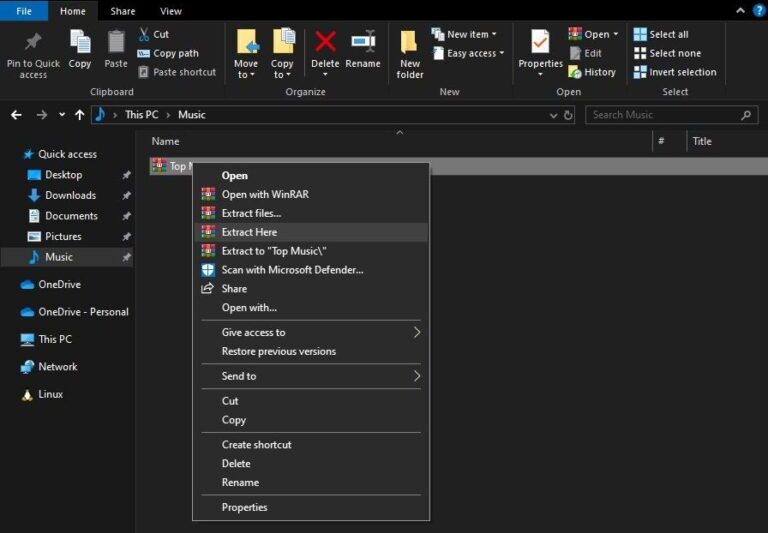Click the ribbon Cut scissors icon
768x533 pixels.
pos(144,34)
